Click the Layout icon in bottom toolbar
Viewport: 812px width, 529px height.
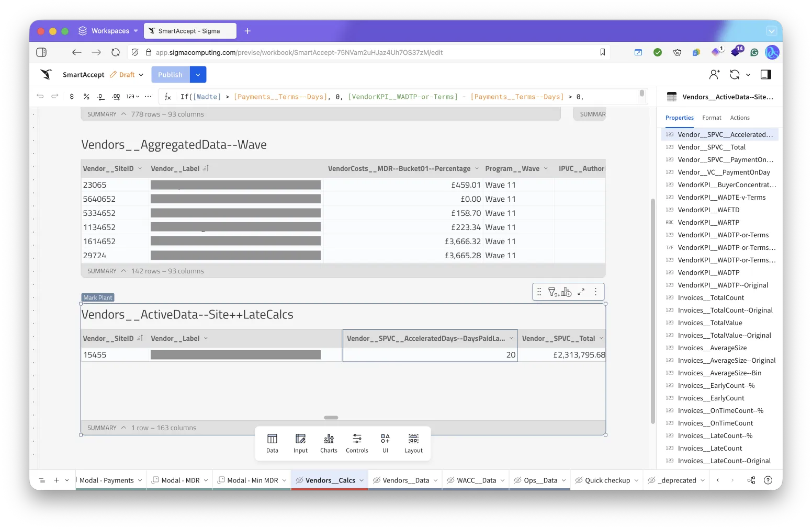[413, 443]
